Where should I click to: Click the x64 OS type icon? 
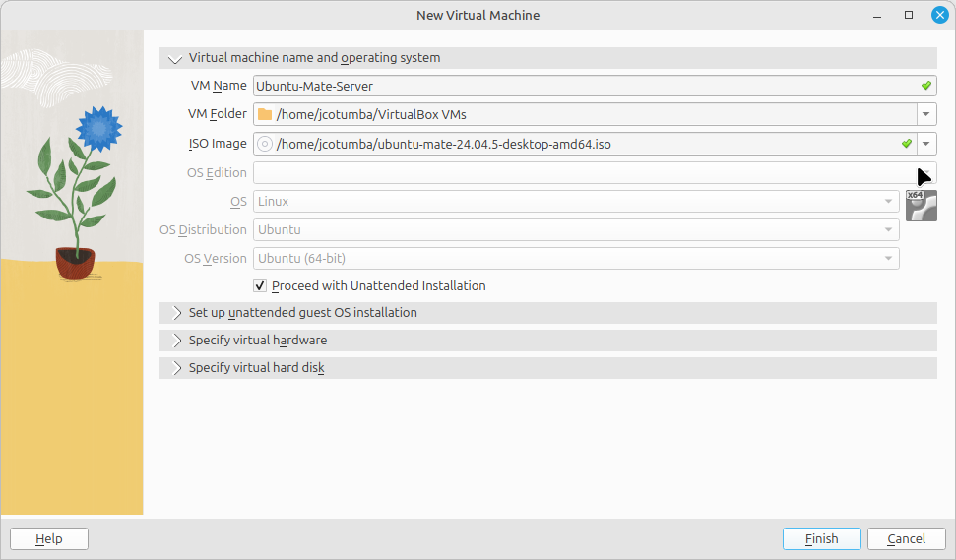tap(922, 206)
